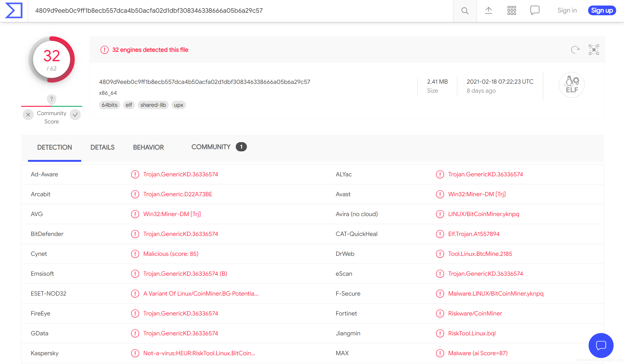Viewport: 624px width, 364px height.
Task: Open the apps grid icon
Action: coord(512,10)
